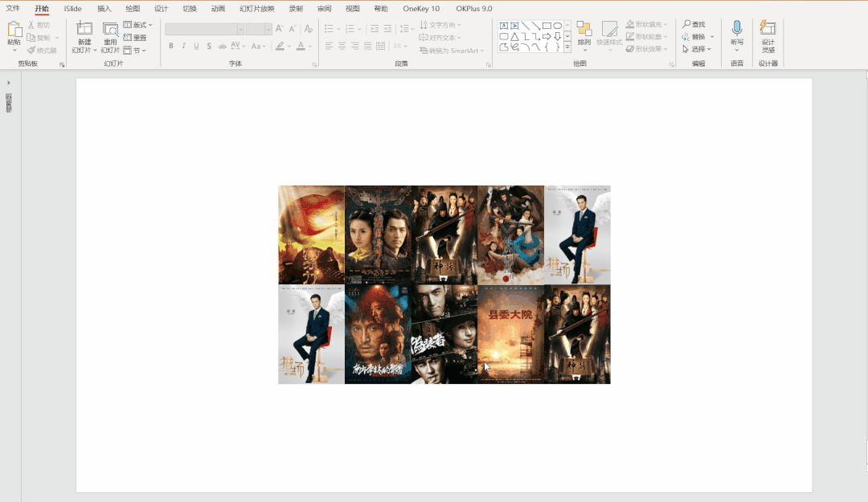Expand the collapsed slide thumbnail pane

(x=8, y=83)
